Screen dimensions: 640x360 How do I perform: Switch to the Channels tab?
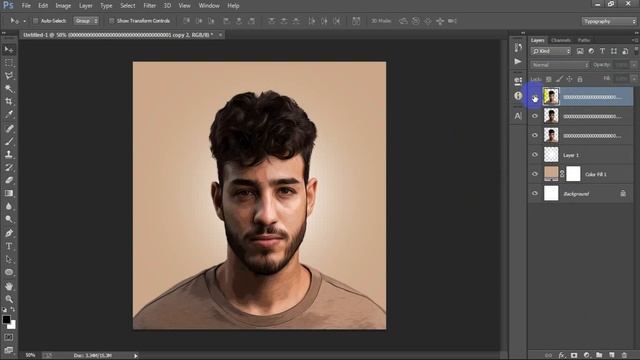click(x=560, y=40)
